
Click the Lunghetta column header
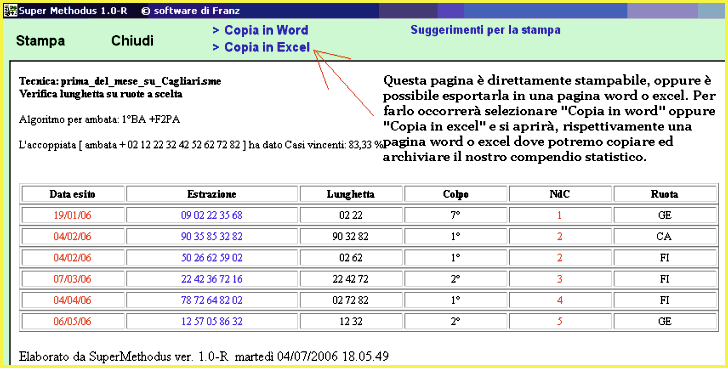(351, 194)
